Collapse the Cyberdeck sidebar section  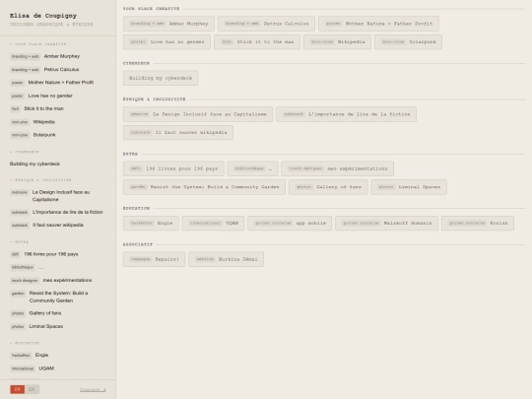pos(25,152)
